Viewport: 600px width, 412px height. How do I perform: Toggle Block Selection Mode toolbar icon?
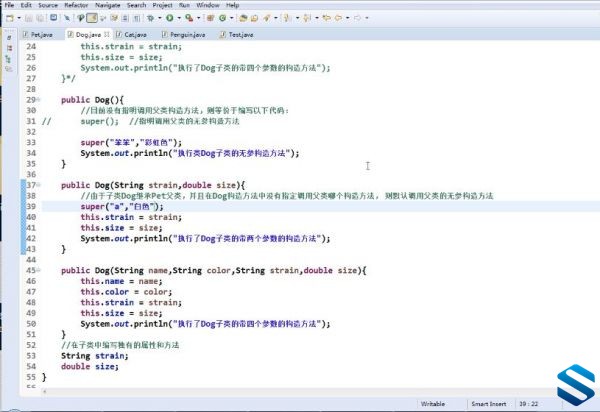tap(125, 18)
